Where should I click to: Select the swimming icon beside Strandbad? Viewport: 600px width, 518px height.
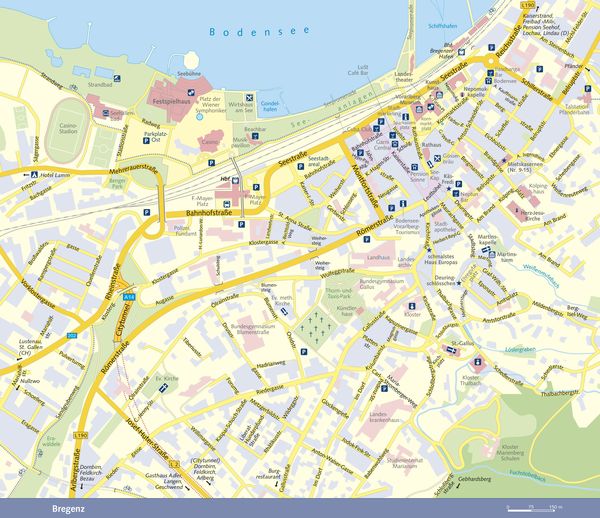pyautogui.click(x=117, y=78)
